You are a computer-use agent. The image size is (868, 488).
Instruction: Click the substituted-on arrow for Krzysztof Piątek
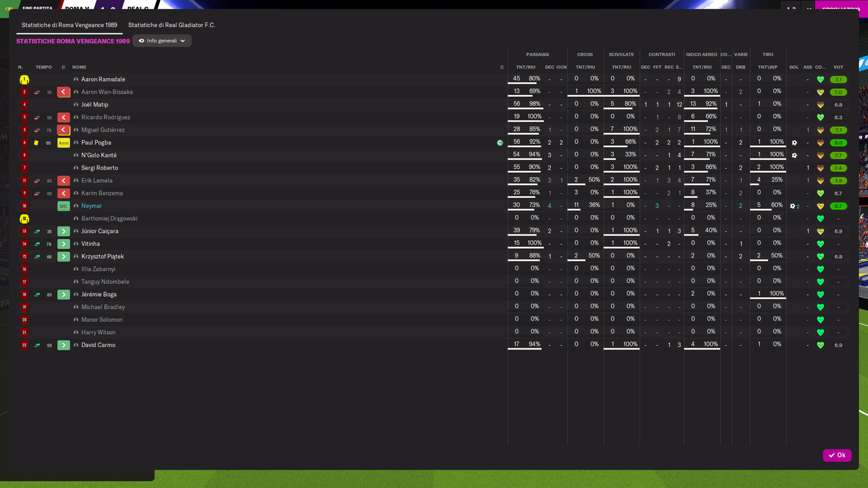pyautogui.click(x=64, y=257)
